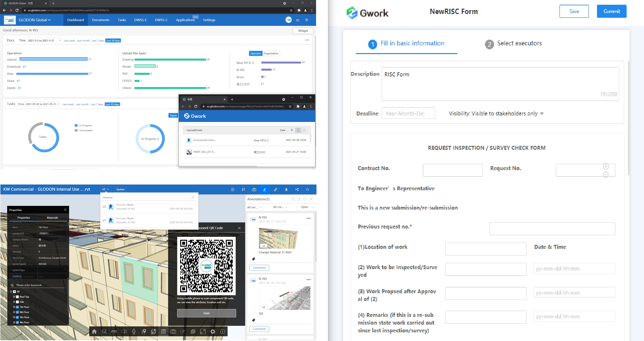Click the Contract No. input field
Viewport: 644px width, 341px height.
tap(453, 170)
